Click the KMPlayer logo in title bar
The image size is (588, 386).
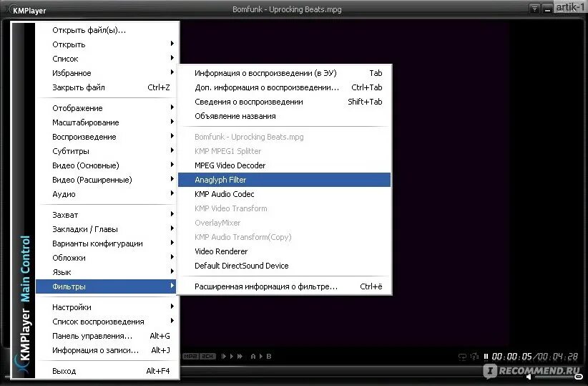27,10
